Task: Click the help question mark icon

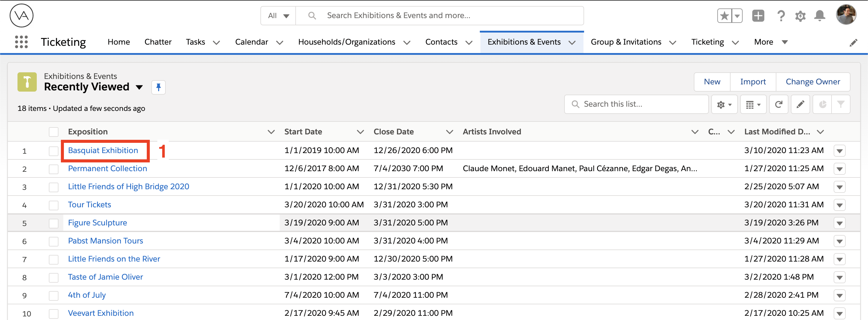Action: pos(781,16)
